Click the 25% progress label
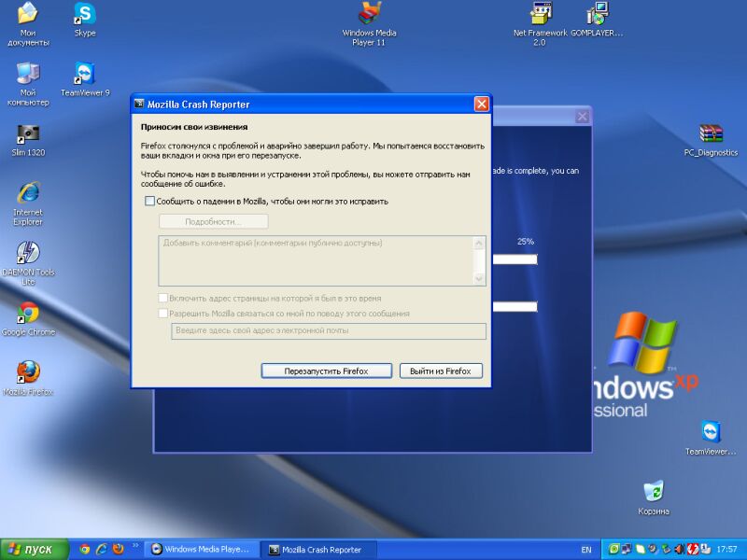Screen dimensions: 747x560 [526, 242]
